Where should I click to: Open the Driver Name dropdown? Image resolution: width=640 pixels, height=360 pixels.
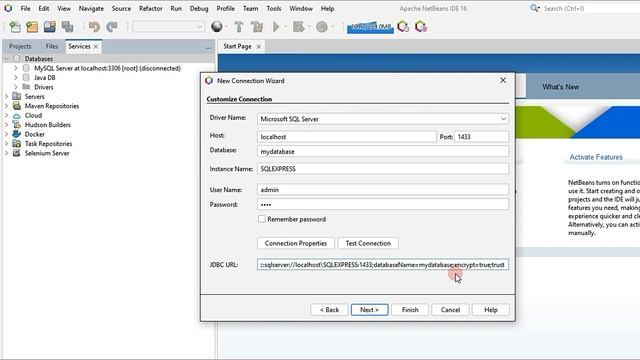[x=503, y=119]
